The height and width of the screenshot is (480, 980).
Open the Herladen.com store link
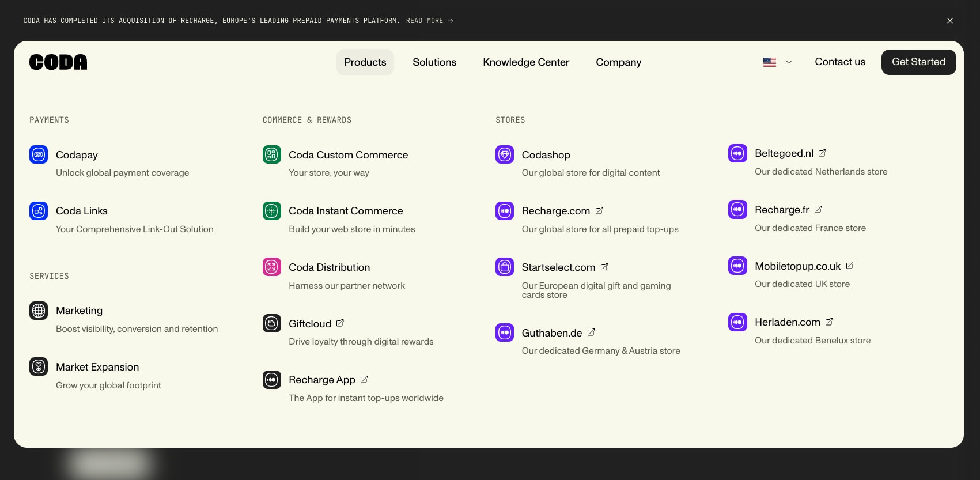pyautogui.click(x=788, y=322)
